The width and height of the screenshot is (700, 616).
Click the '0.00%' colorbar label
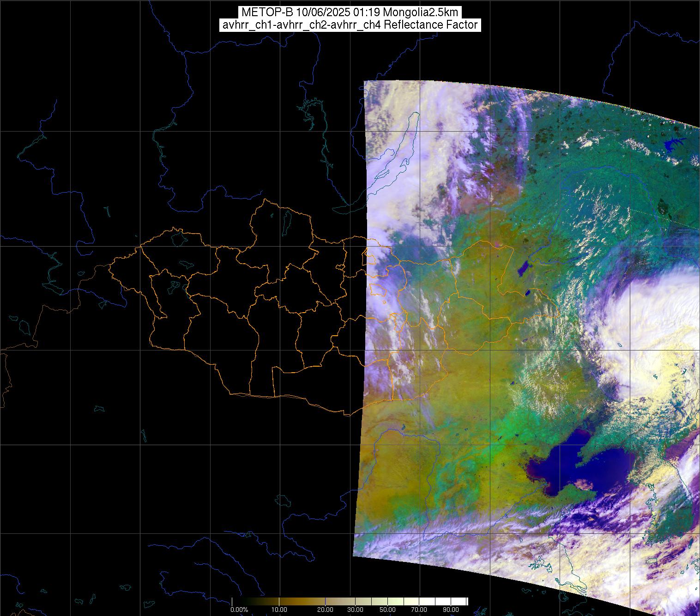coord(239,610)
